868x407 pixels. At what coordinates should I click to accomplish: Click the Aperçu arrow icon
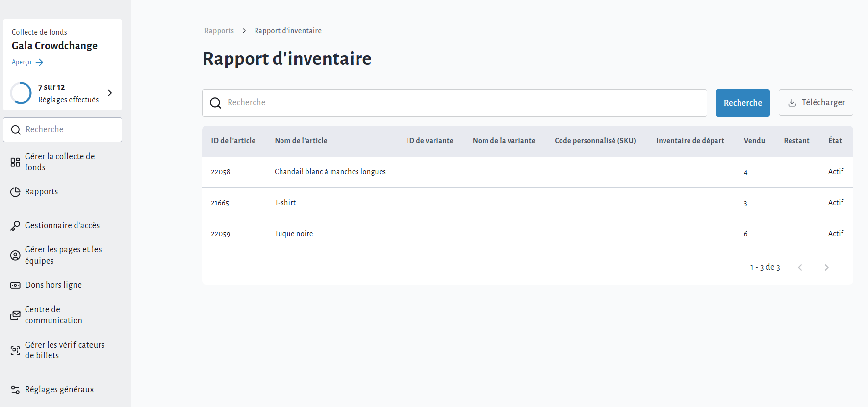[x=40, y=62]
